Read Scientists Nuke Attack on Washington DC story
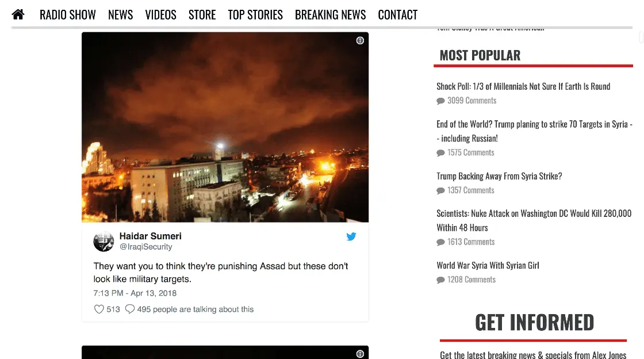Screen dimensions: 644x359 (x=534, y=220)
